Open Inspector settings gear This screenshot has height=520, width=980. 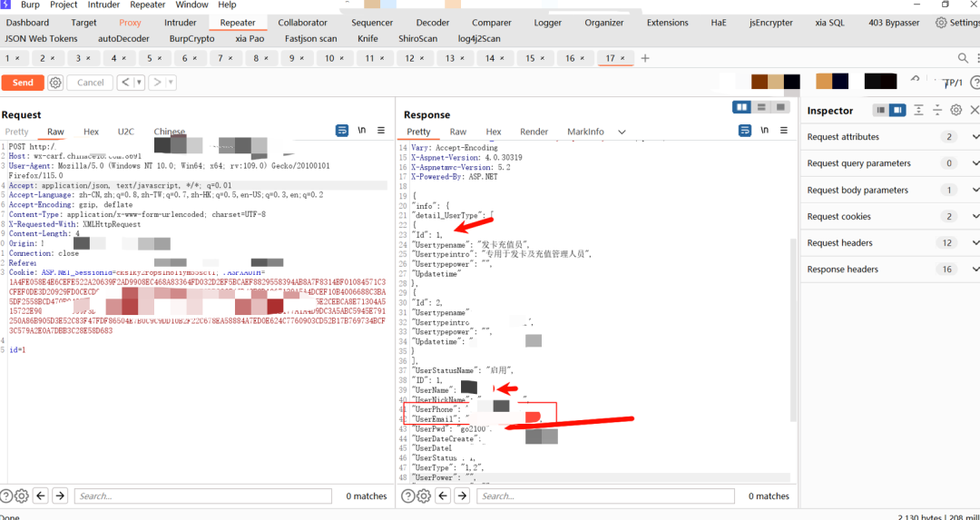pos(955,110)
